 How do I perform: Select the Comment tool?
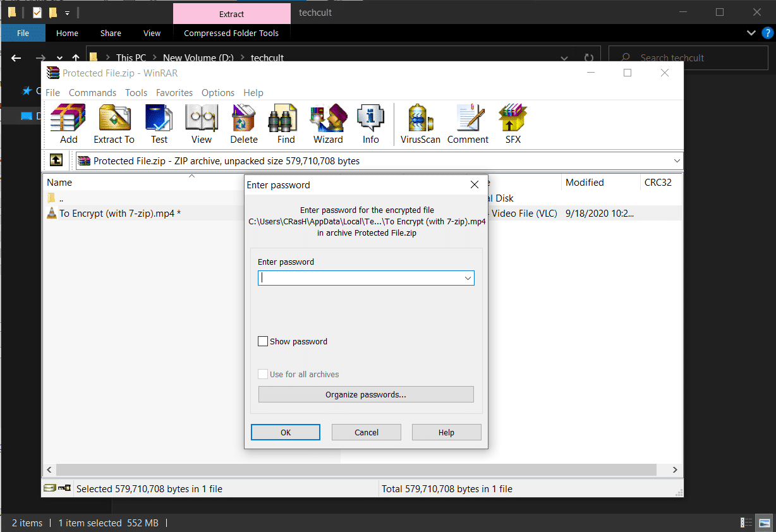pyautogui.click(x=468, y=124)
